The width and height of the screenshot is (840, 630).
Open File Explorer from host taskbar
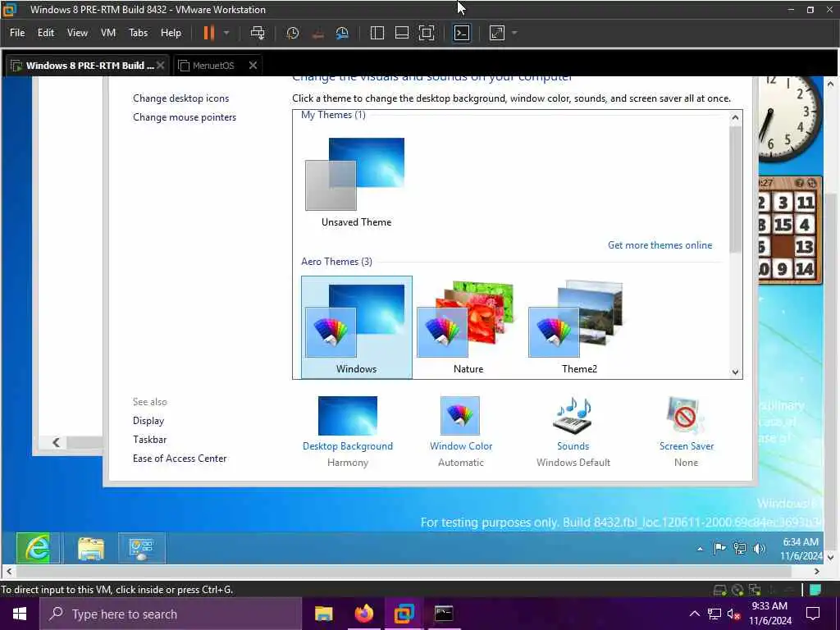tap(323, 614)
